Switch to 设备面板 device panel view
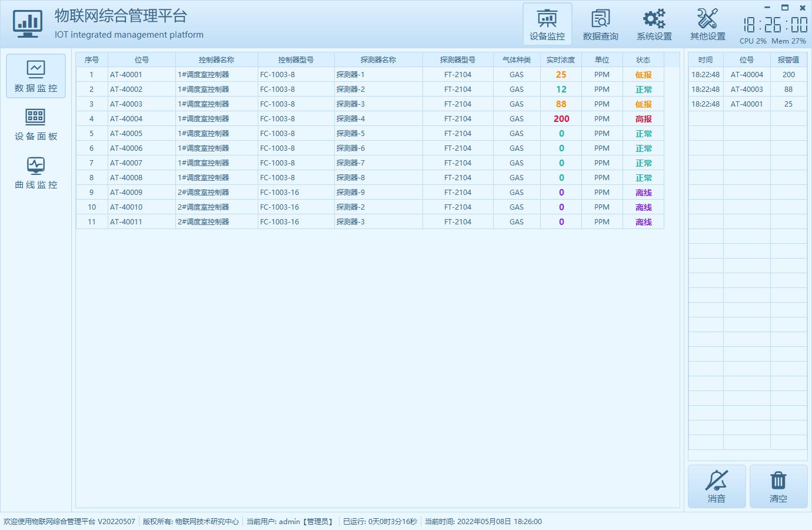Image resolution: width=812 pixels, height=530 pixels. (x=36, y=125)
